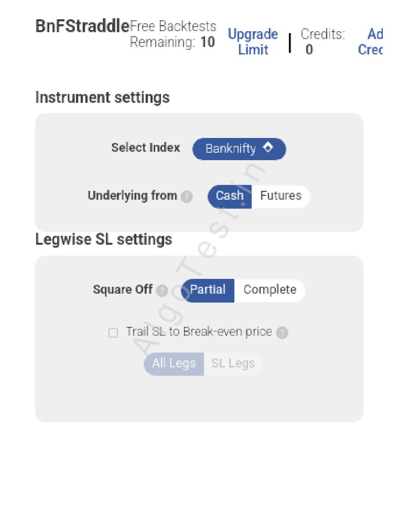399x532 pixels.
Task: Set Square Off to Complete
Action: pos(270,290)
